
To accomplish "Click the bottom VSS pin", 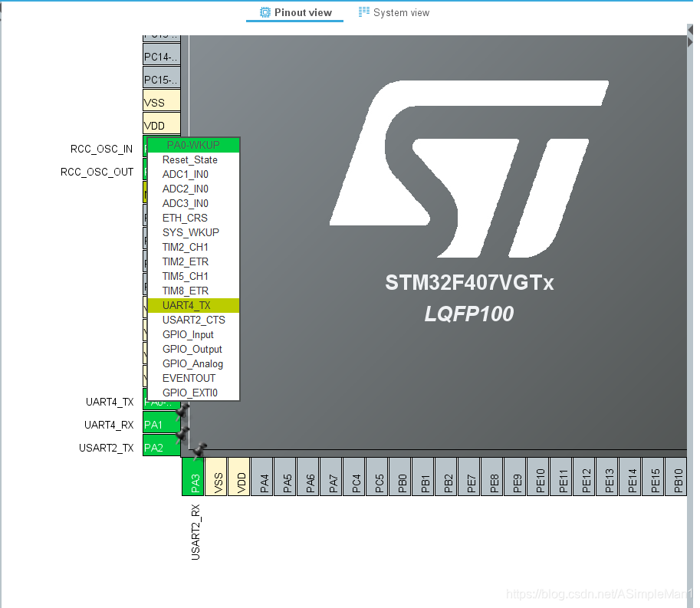I will pyautogui.click(x=216, y=477).
